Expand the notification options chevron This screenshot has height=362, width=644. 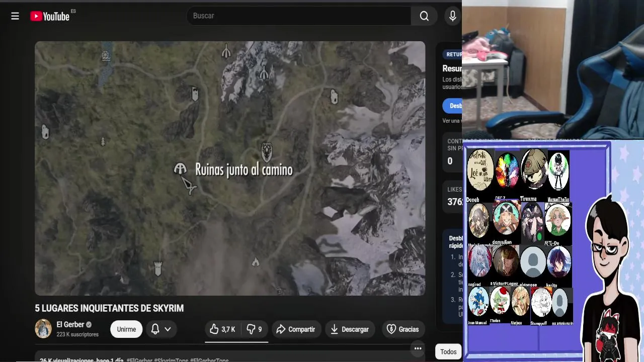[168, 329]
